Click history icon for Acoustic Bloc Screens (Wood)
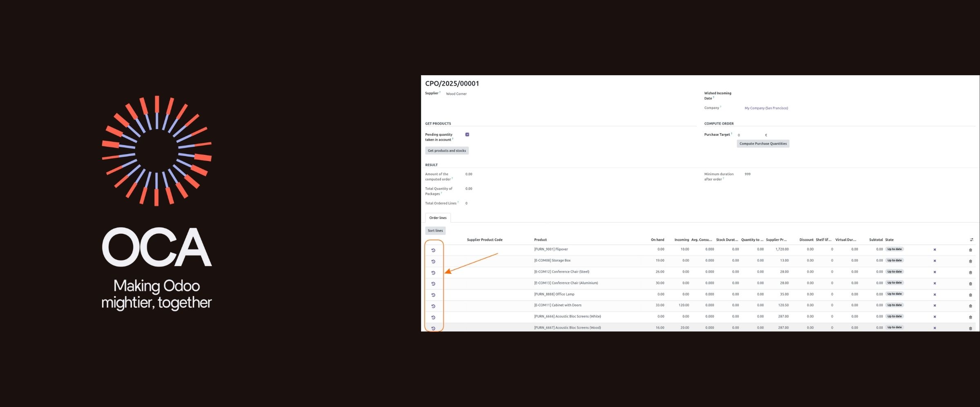This screenshot has height=407, width=980. (x=433, y=328)
